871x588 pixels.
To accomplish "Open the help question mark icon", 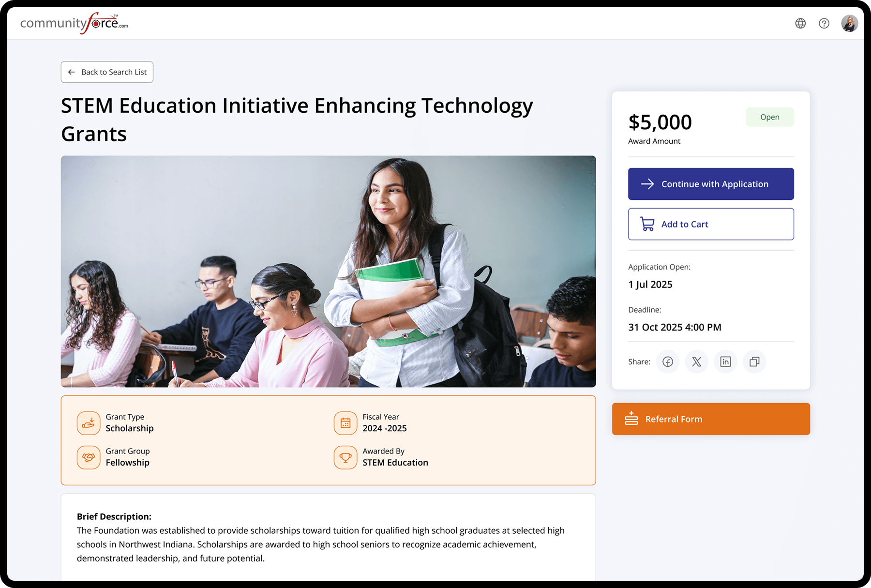I will click(x=824, y=23).
